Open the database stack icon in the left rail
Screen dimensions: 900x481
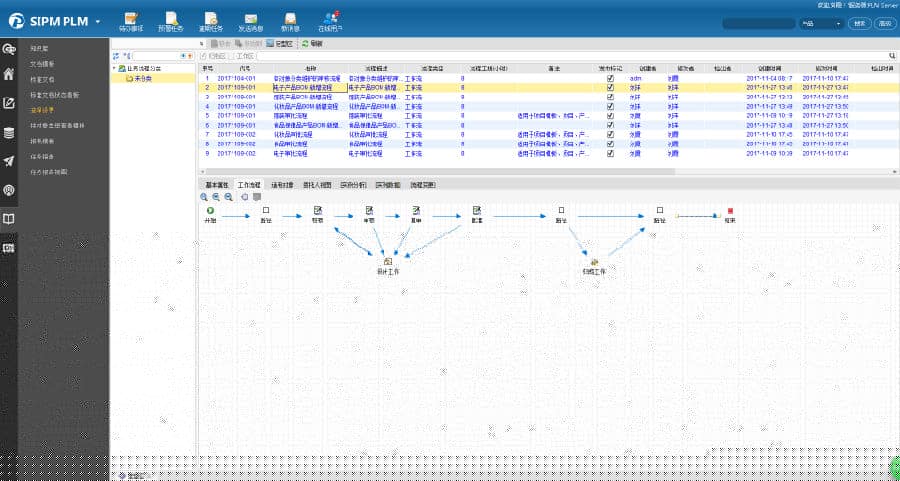click(9, 133)
